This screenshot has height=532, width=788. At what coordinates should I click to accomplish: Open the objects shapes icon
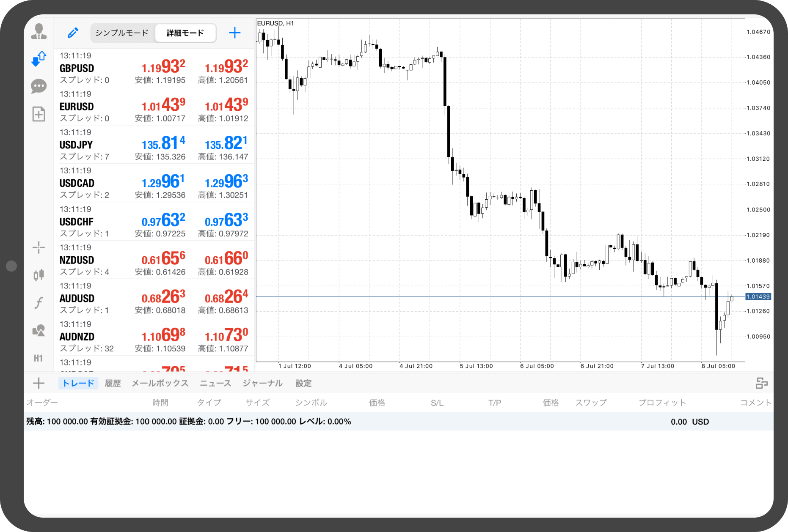(39, 330)
